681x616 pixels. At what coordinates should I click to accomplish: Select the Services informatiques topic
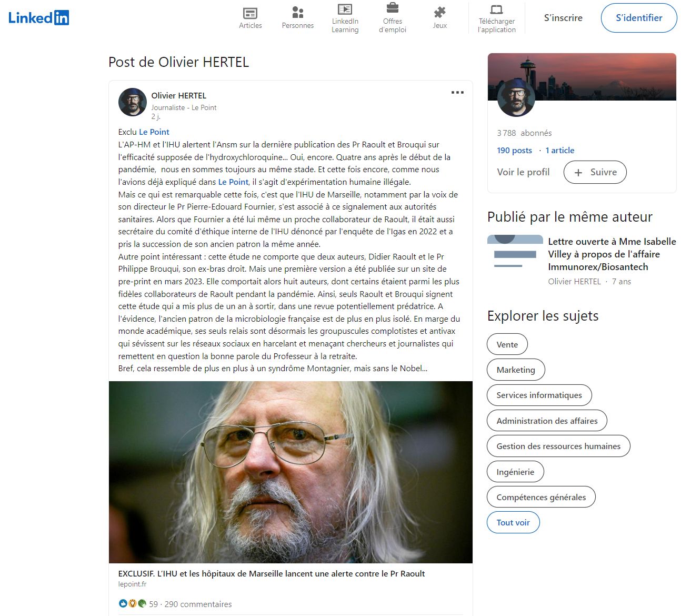[539, 395]
